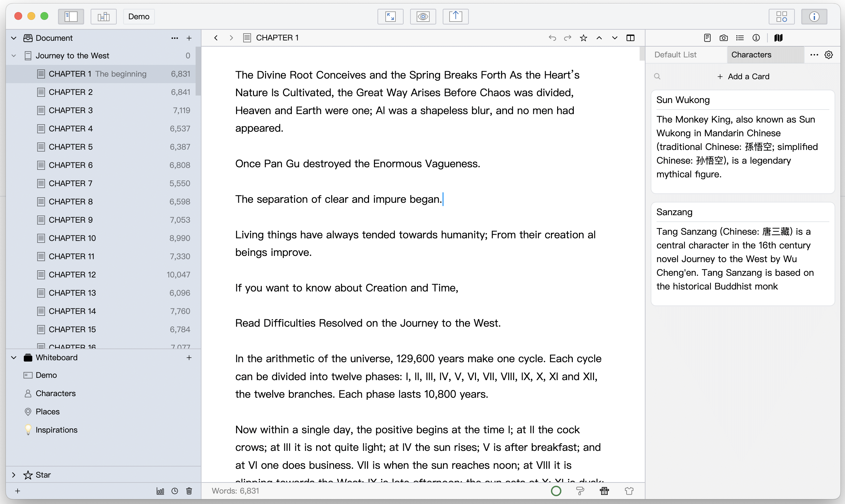Screen dimensions: 845x504
Task: Open the corkboard outline view button
Action: (104, 16)
